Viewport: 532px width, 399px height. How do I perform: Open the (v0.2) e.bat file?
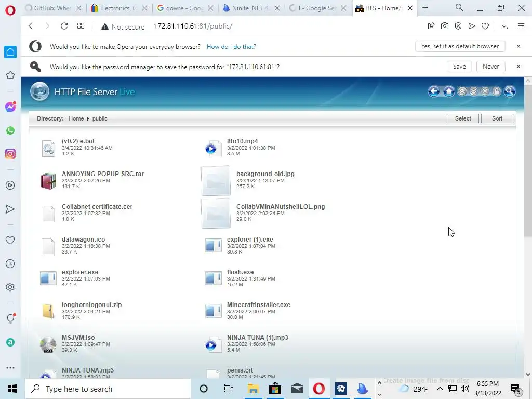78,141
